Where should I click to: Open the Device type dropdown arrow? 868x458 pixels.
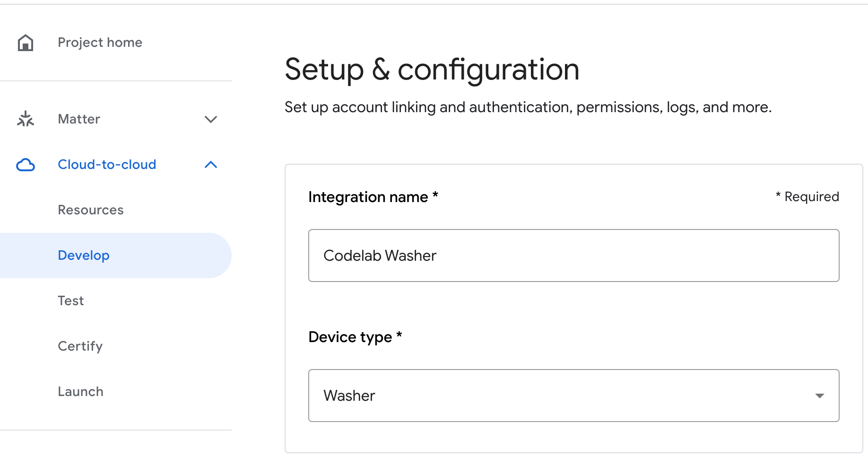point(819,396)
